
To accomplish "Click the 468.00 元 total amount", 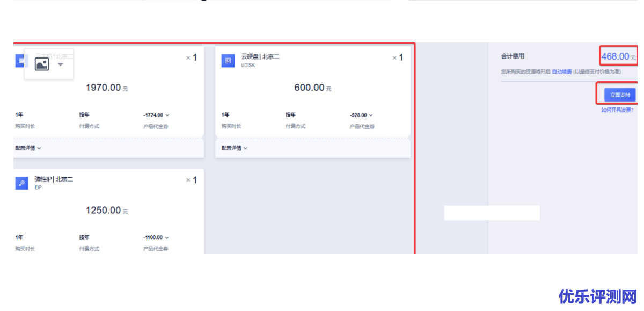I will 618,56.
